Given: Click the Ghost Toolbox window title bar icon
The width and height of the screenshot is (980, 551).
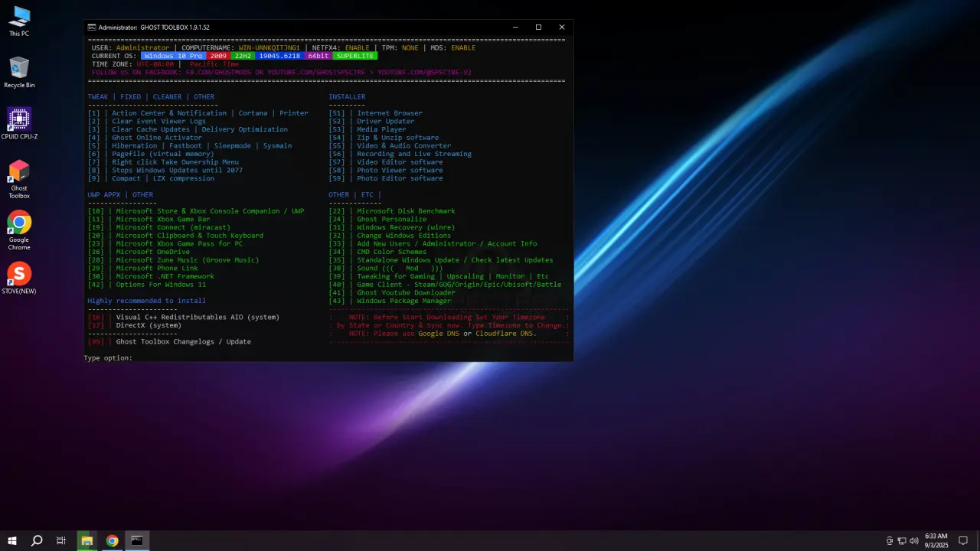Looking at the screenshot, I should [x=92, y=28].
